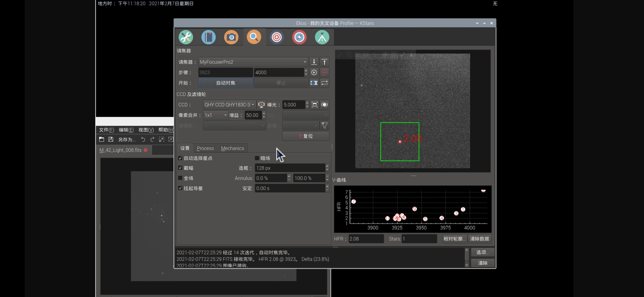Click the open file icon in FITS Viewer
644x297 pixels.
102,139
